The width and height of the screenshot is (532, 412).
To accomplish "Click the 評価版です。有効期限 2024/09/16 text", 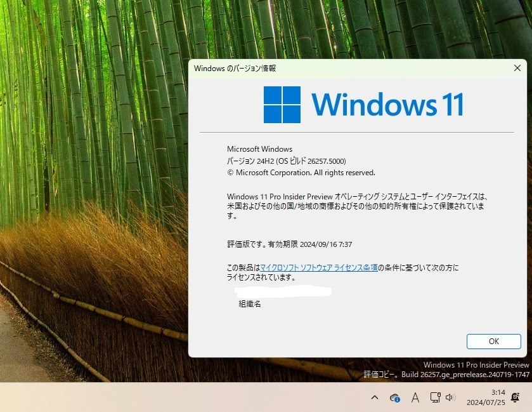I will click(289, 244).
